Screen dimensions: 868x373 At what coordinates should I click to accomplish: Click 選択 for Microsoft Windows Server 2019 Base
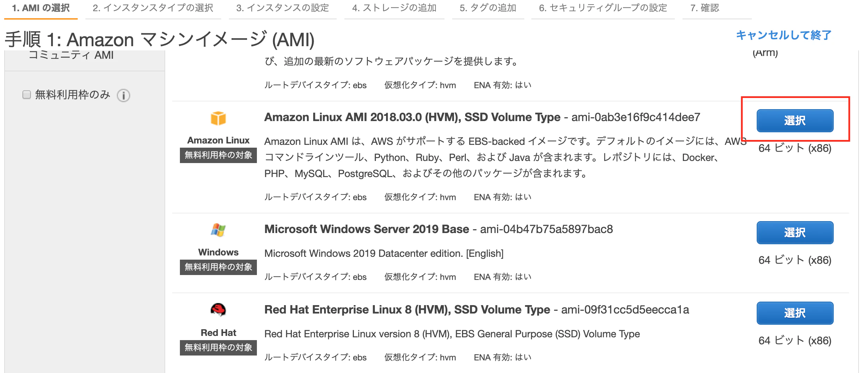coord(795,232)
